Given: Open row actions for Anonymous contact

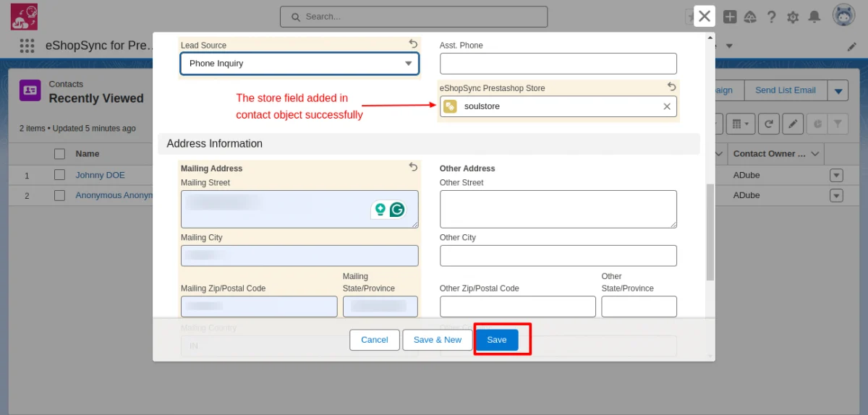Looking at the screenshot, I should point(836,195).
